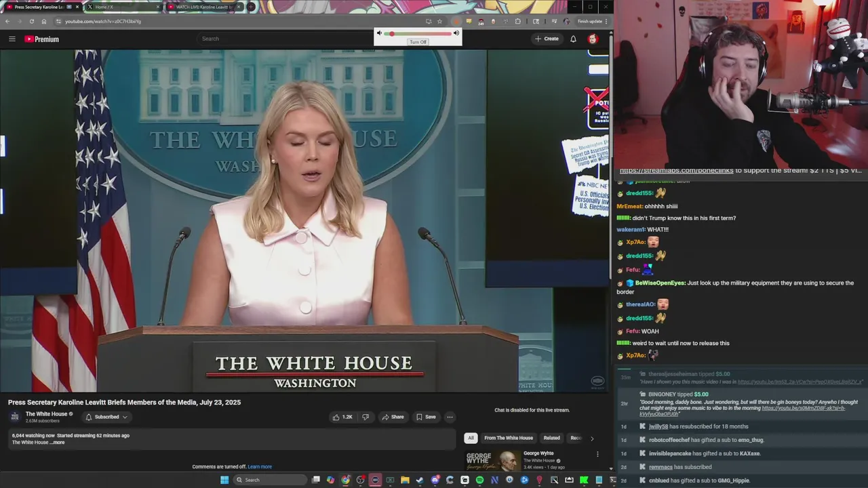
Task: Click the Share button
Action: (x=393, y=417)
